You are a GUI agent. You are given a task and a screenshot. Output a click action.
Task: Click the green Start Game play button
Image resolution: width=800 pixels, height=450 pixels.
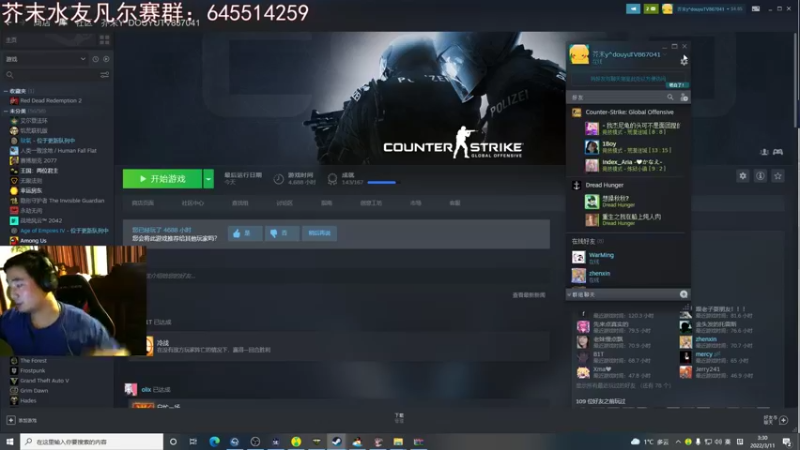(162, 179)
